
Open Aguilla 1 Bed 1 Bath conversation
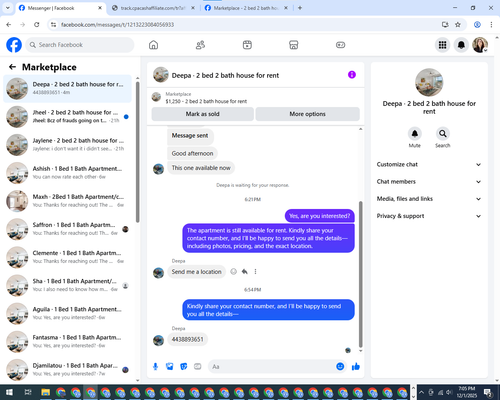(x=67, y=313)
